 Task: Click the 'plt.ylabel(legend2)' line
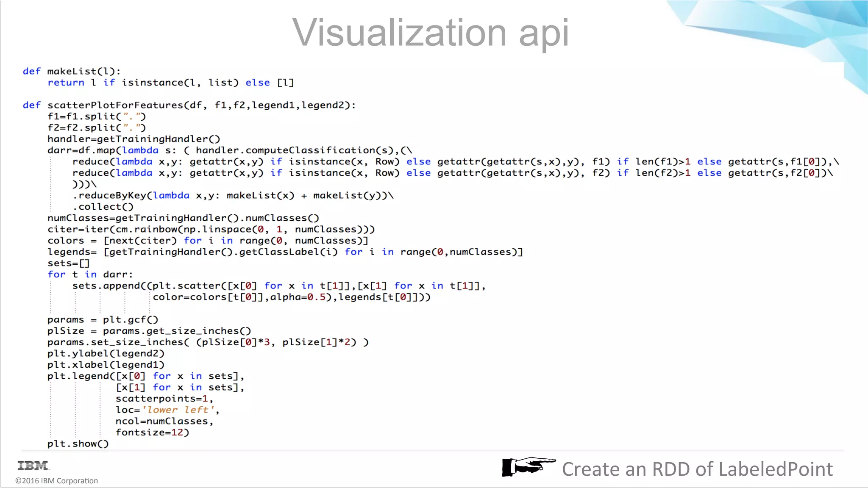[106, 354]
